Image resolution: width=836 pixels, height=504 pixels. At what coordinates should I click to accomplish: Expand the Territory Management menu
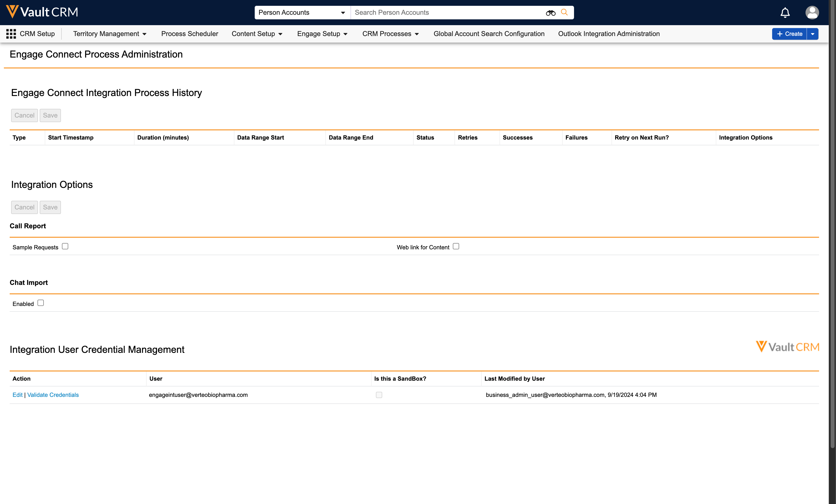point(110,34)
